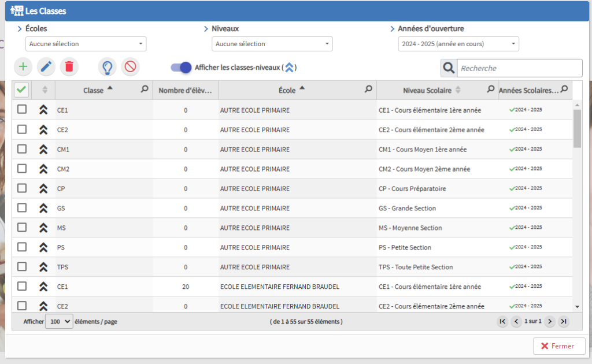
Task: Click the search icon in École column header
Action: pyautogui.click(x=368, y=90)
